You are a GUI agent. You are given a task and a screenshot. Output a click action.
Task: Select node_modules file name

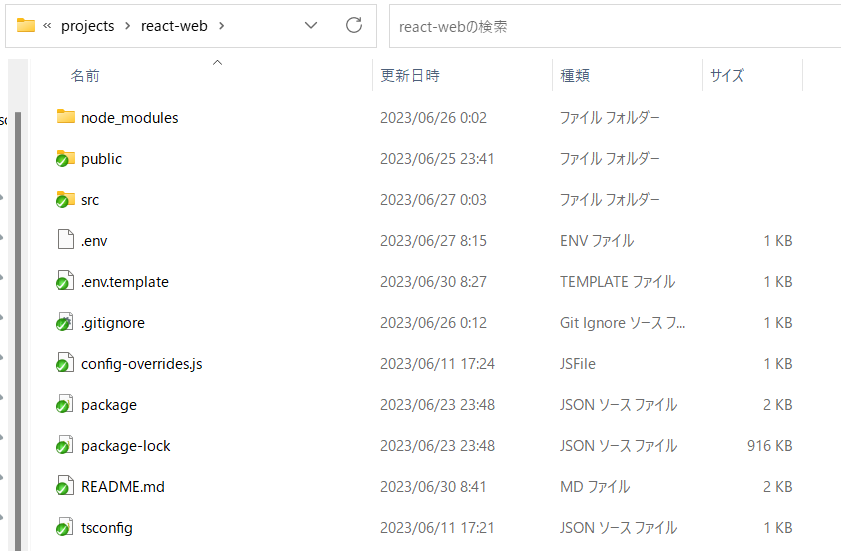click(130, 117)
